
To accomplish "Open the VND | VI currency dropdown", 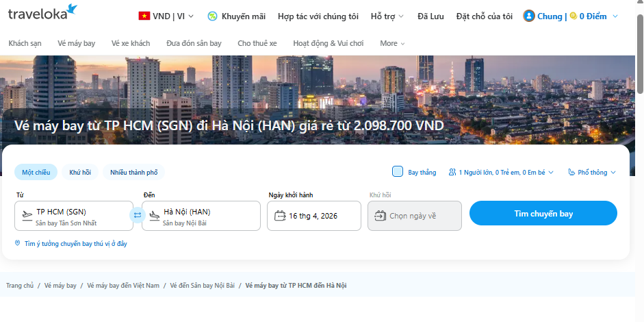I will tap(166, 16).
